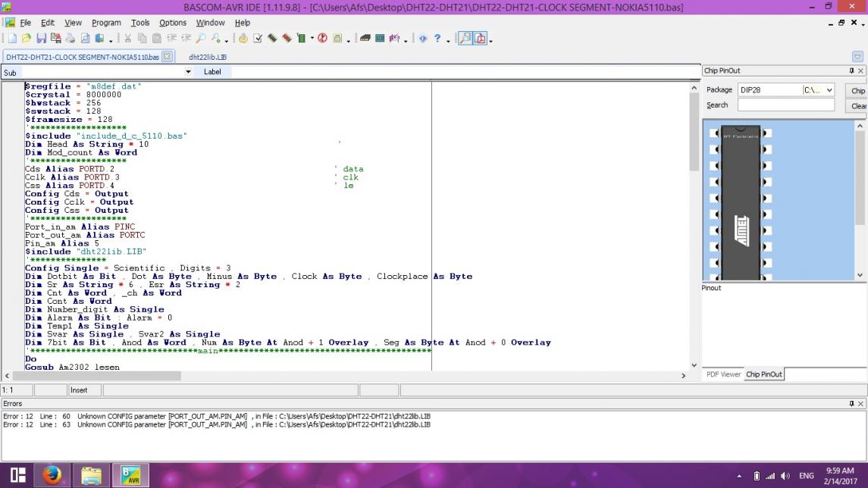Viewport: 868px width, 488px height.
Task: Open the Sub dropdown list
Action: [188, 72]
